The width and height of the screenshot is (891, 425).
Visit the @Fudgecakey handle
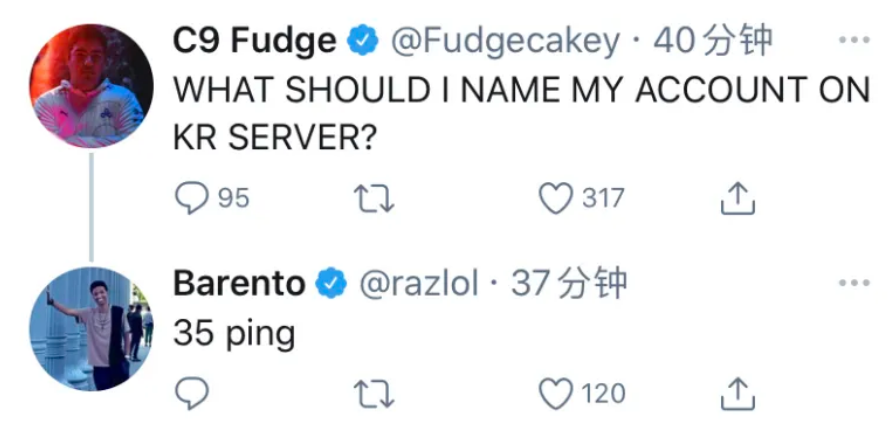click(504, 41)
